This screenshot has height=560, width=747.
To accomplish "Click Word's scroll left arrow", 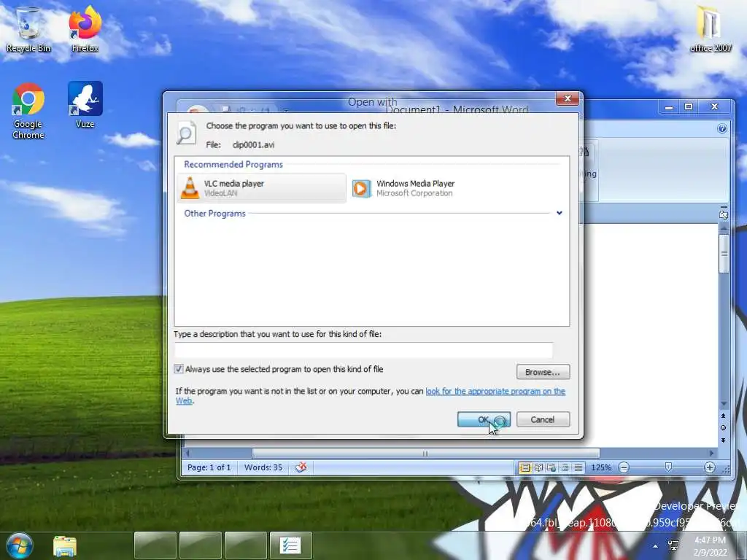I will [x=187, y=454].
